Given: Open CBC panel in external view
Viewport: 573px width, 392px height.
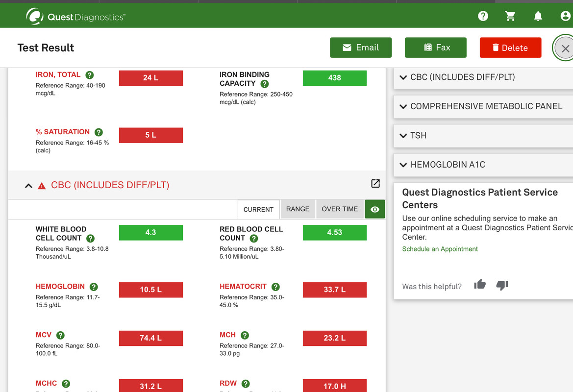Looking at the screenshot, I should click(375, 183).
